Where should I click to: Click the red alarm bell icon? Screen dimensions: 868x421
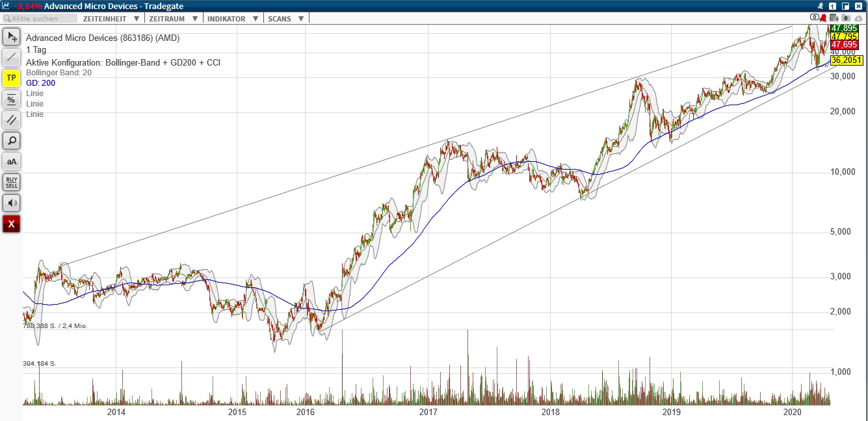823,18
